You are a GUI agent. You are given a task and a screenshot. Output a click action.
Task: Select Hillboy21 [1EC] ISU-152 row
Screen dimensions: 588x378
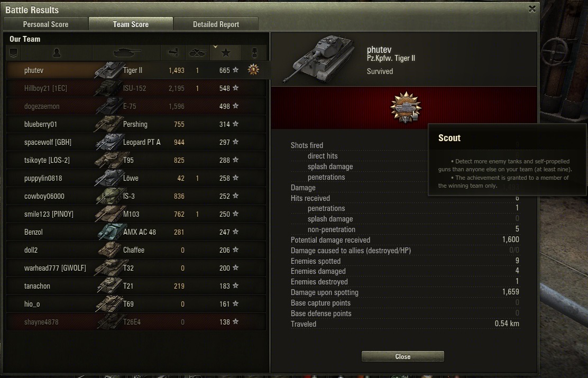(136, 88)
